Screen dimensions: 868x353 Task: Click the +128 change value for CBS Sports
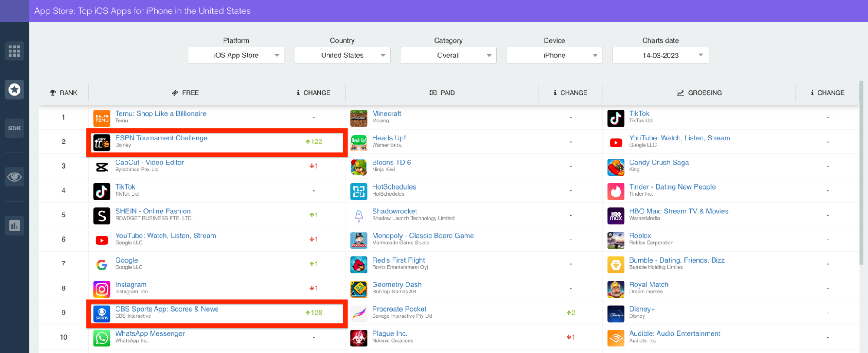pyautogui.click(x=314, y=313)
